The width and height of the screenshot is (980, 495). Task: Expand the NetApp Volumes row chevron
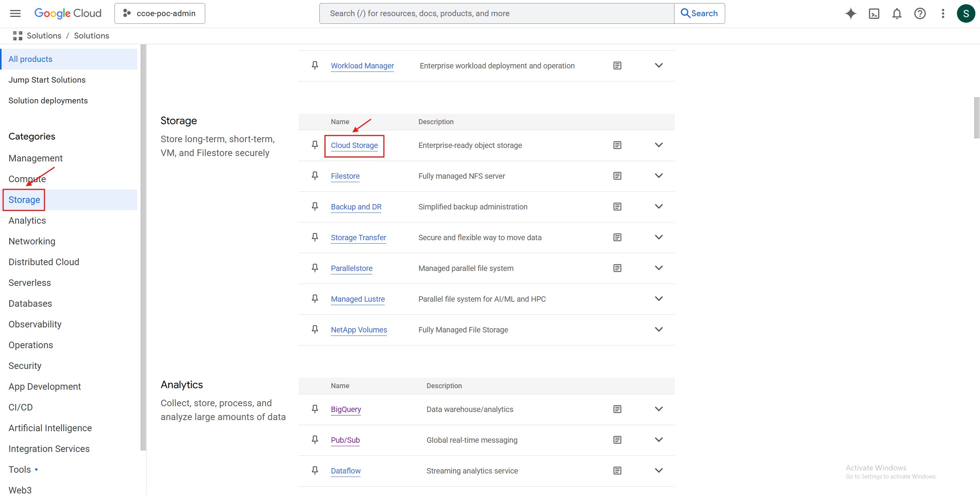(659, 329)
